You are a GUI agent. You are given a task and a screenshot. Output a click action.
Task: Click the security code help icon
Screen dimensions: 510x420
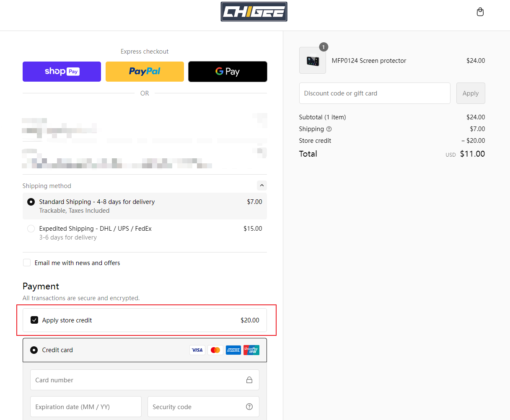(249, 407)
